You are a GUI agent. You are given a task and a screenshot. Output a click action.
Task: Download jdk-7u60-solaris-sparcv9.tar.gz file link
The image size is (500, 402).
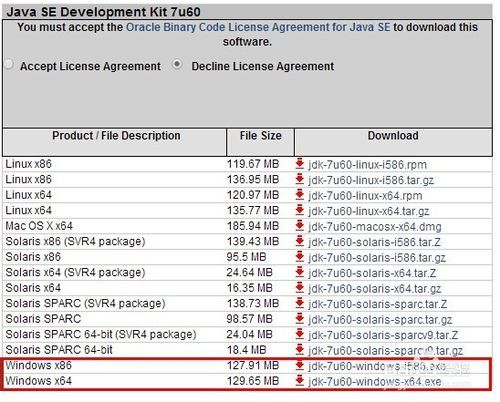pos(386,351)
